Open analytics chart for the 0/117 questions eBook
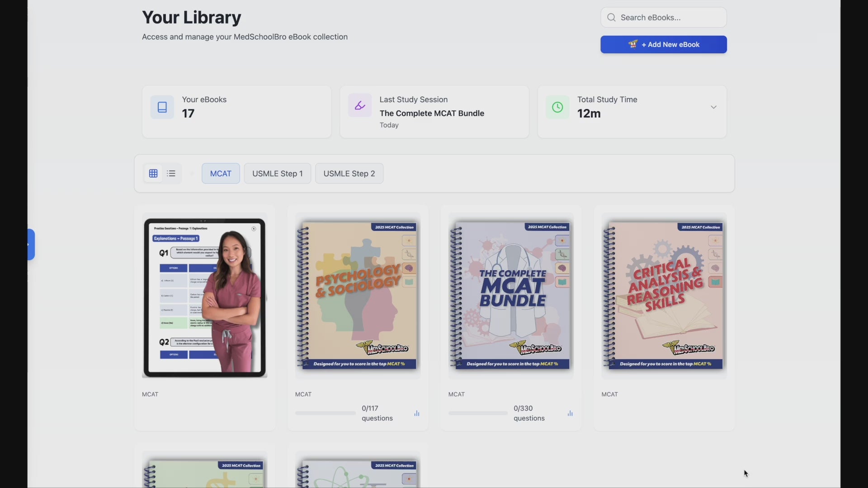The image size is (868, 488). point(416,413)
